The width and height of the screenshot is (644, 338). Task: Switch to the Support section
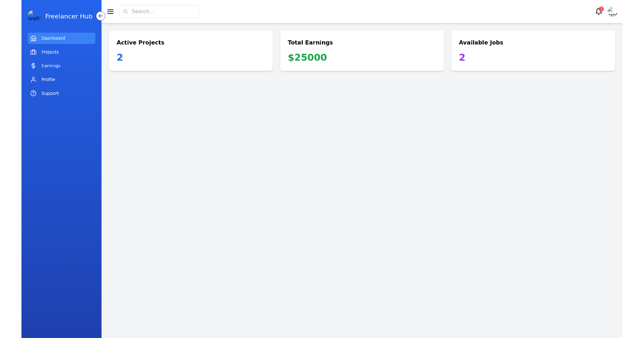[x=50, y=93]
